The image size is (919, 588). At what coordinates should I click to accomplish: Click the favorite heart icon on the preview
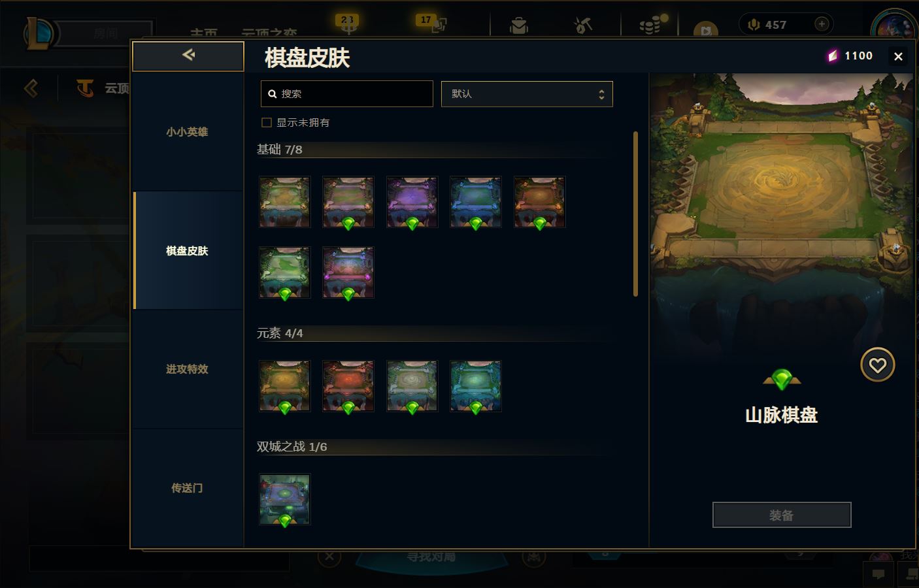tap(877, 365)
